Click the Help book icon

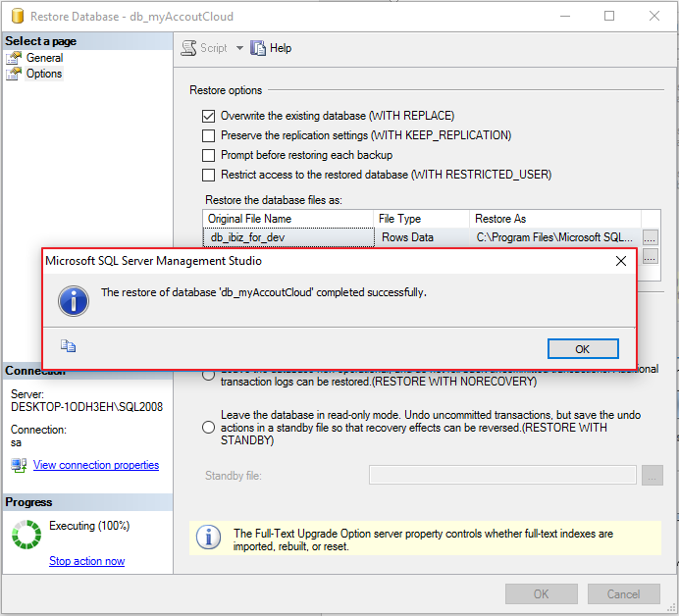258,48
